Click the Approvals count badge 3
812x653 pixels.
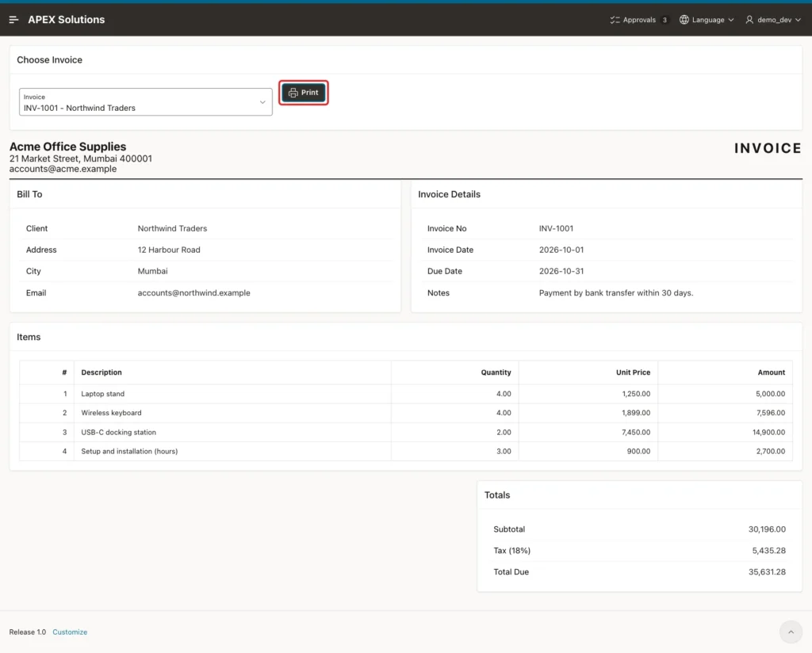point(665,20)
